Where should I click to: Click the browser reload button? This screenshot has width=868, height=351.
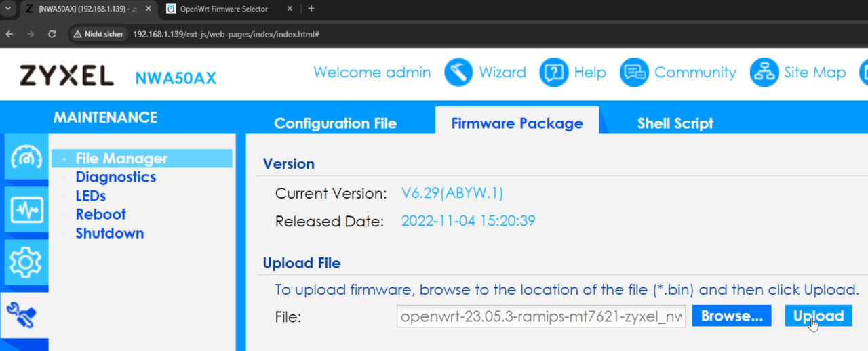[x=52, y=34]
